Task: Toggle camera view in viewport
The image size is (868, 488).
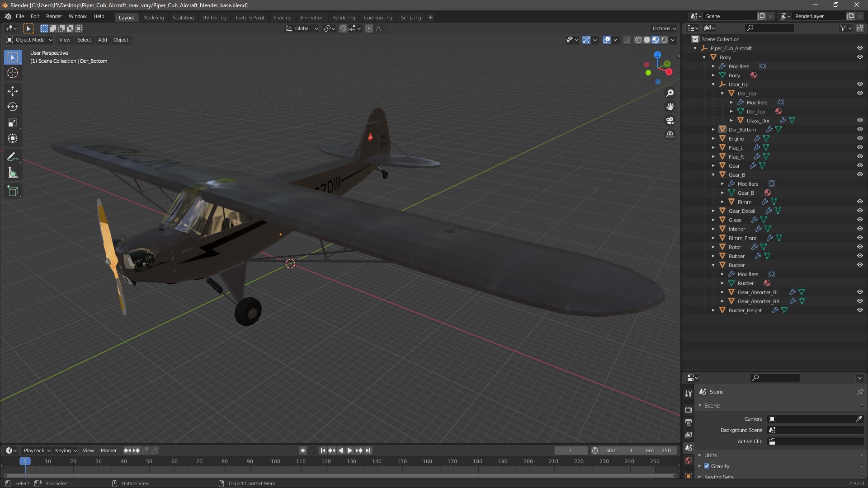Action: pyautogui.click(x=670, y=121)
